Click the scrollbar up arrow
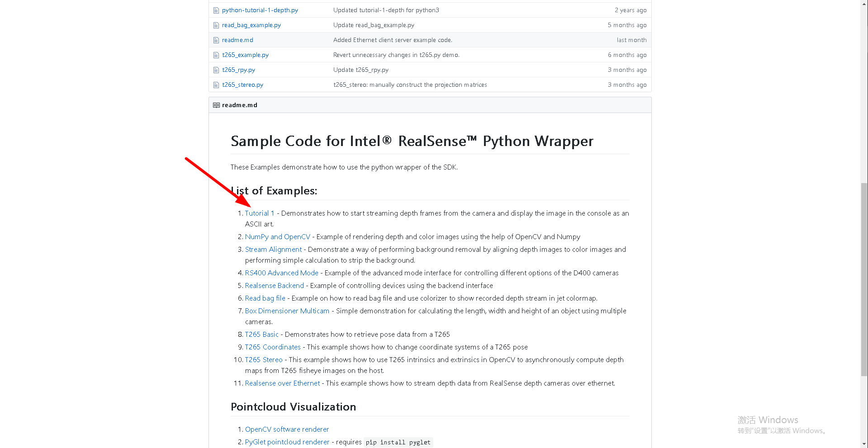The width and height of the screenshot is (868, 448). click(x=864, y=4)
